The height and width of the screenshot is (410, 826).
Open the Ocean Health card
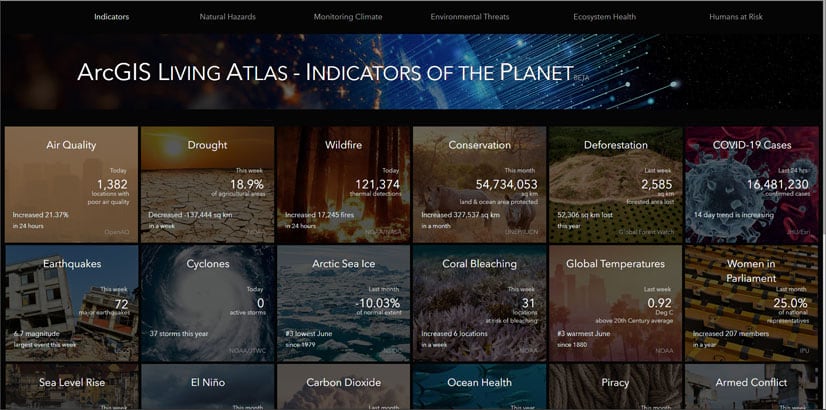[x=479, y=387]
